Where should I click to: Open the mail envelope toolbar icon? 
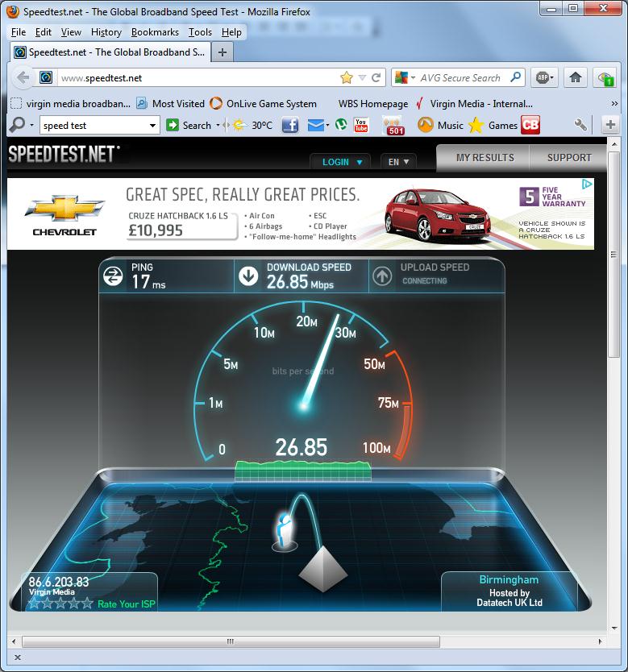315,125
